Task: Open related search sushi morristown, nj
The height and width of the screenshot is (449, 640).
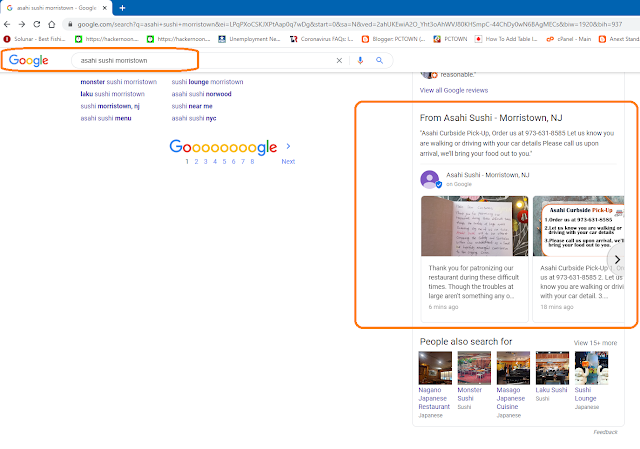Action: click(x=110, y=106)
